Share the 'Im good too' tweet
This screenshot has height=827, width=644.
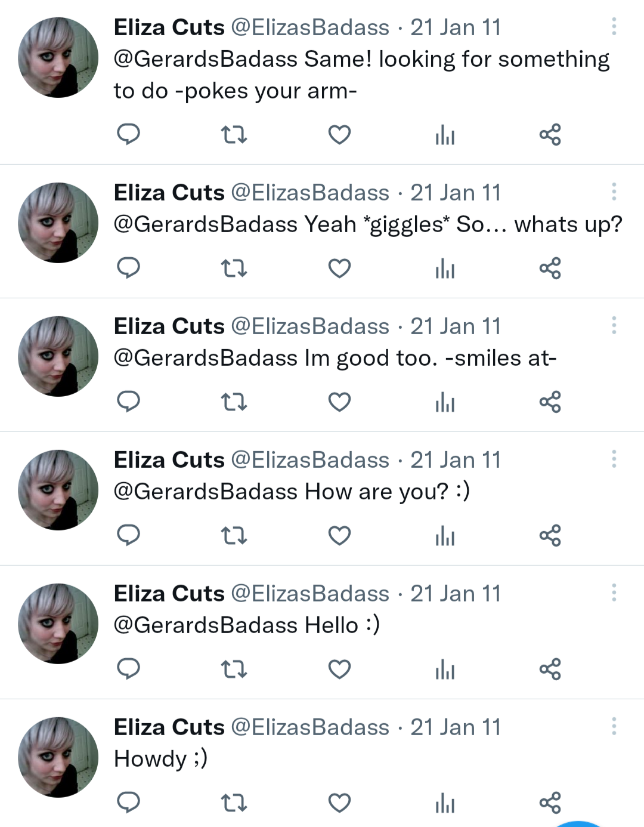(x=550, y=402)
